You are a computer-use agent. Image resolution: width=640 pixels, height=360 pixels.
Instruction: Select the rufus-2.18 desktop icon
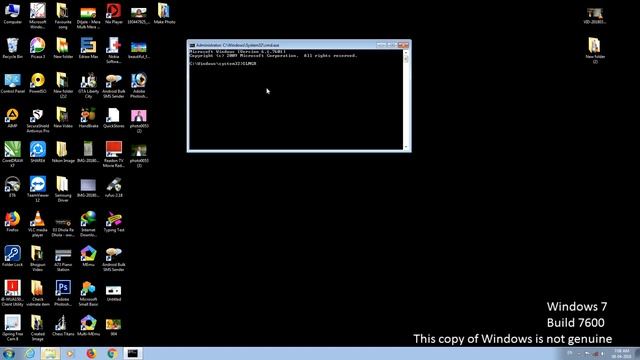coord(113,187)
